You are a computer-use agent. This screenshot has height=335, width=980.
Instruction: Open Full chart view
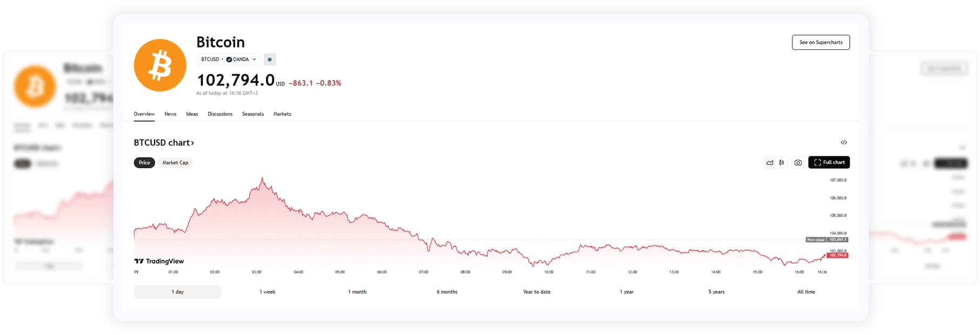[x=829, y=162]
